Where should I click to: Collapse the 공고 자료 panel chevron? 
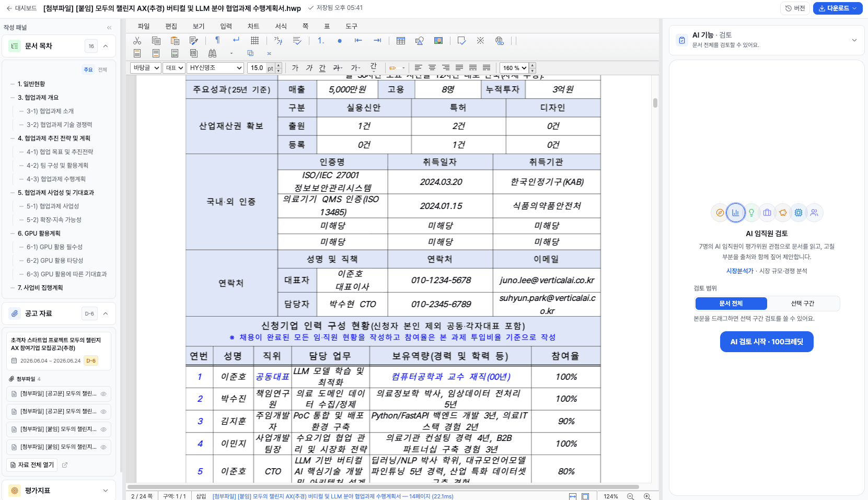[x=106, y=313]
